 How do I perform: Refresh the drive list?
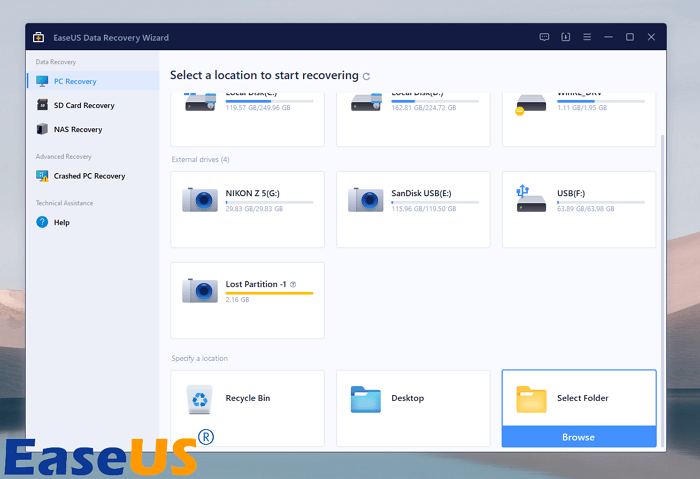tap(366, 76)
